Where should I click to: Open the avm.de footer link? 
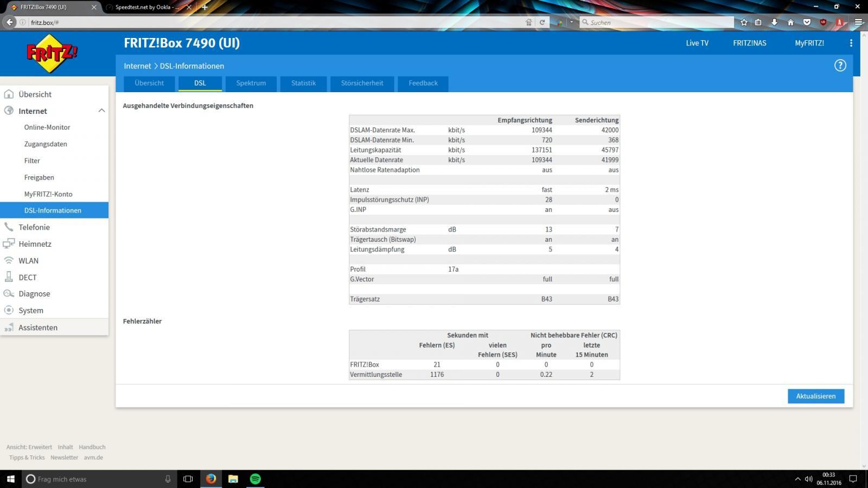pos(93,458)
